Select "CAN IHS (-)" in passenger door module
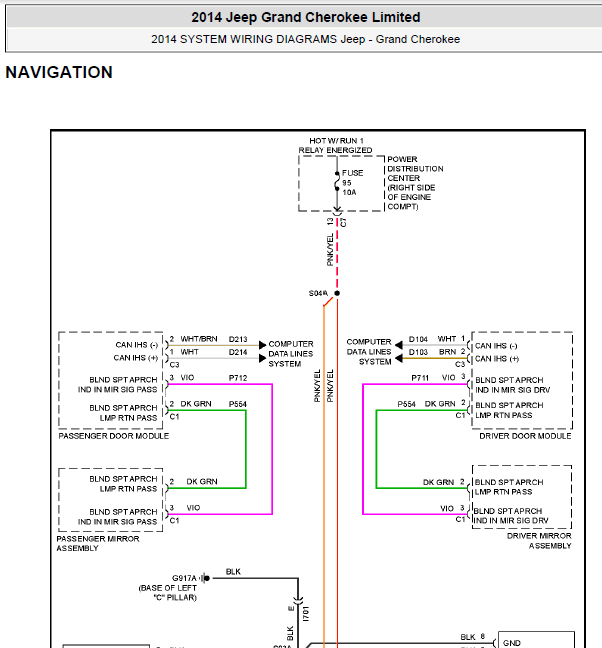This screenshot has height=648, width=602. pyautogui.click(x=137, y=345)
